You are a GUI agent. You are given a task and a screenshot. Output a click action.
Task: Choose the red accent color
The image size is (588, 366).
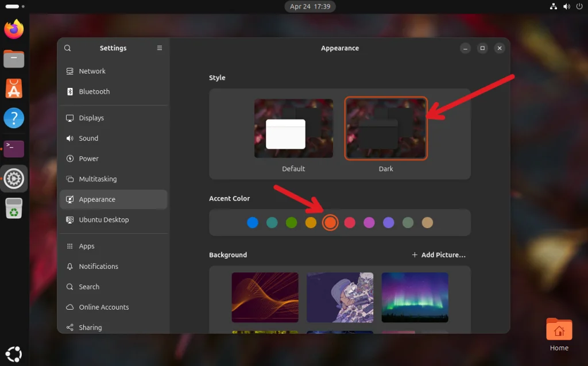pos(350,222)
